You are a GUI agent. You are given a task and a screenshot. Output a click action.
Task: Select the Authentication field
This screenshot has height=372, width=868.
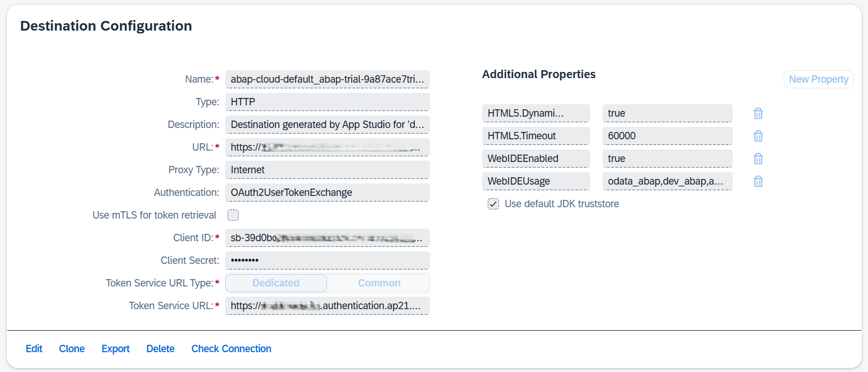pos(327,192)
